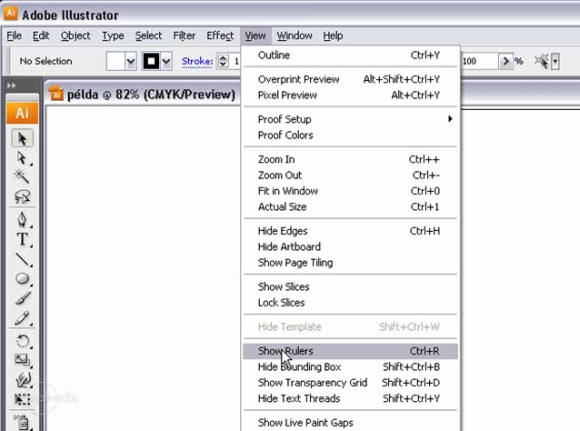Open the Help menu
This screenshot has width=580, height=431.
coord(333,36)
